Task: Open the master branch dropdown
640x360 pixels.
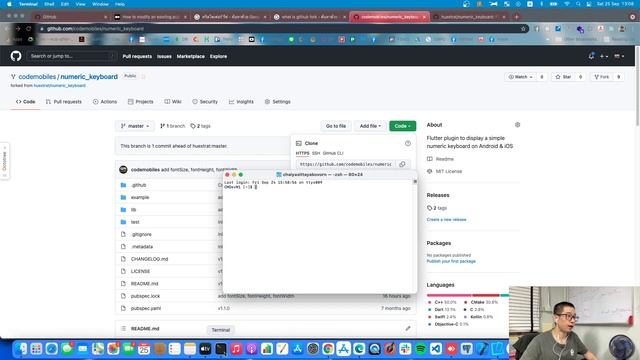Action: click(x=135, y=126)
